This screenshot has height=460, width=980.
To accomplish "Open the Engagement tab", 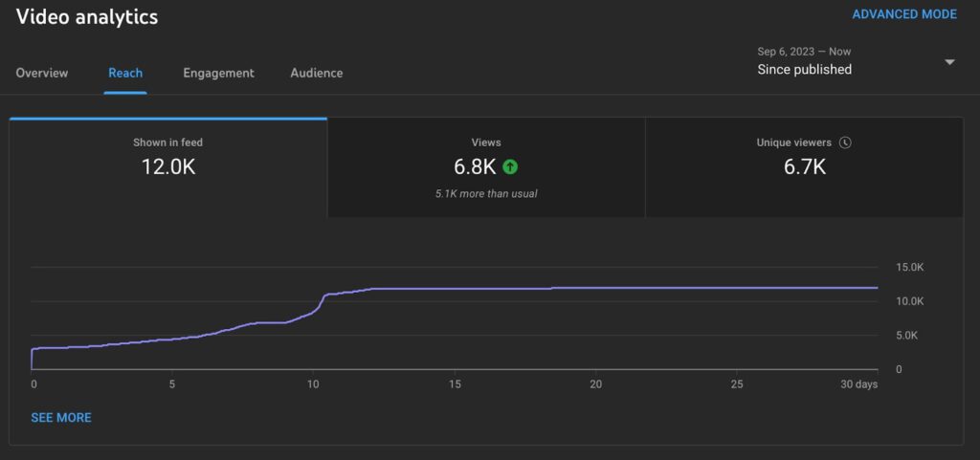I will pos(218,73).
